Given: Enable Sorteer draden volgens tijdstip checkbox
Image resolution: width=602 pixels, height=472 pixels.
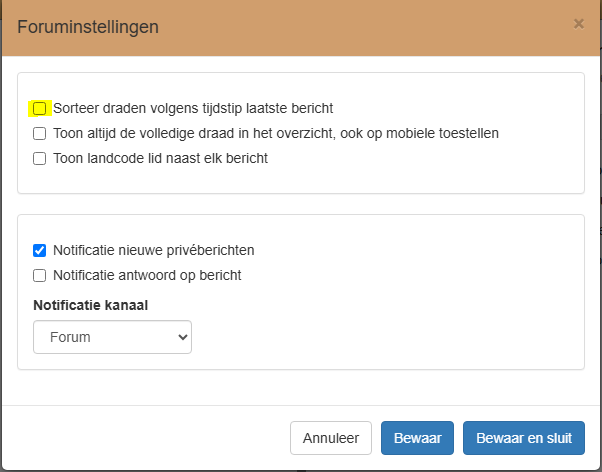Looking at the screenshot, I should (40, 109).
